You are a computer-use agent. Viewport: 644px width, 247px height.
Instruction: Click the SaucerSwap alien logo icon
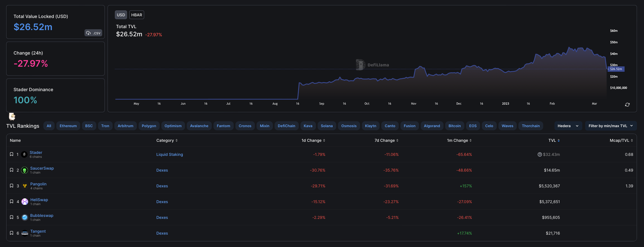click(x=25, y=170)
